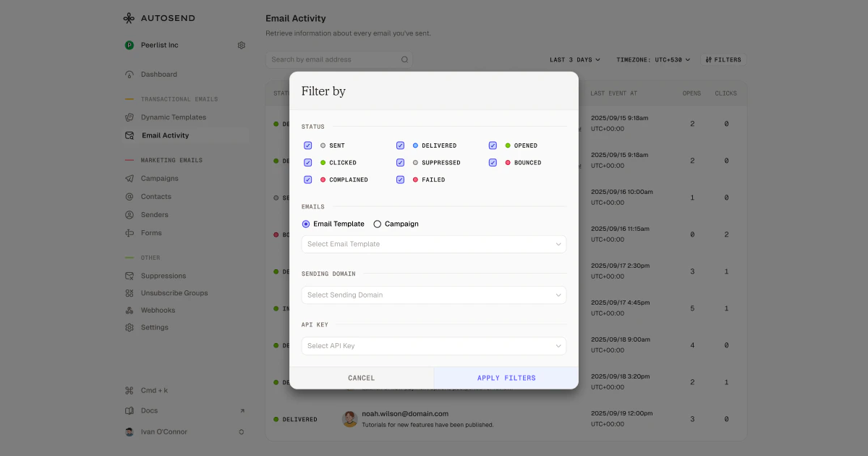Select the Campaigns megaphone icon
This screenshot has width=868, height=456.
point(131,178)
